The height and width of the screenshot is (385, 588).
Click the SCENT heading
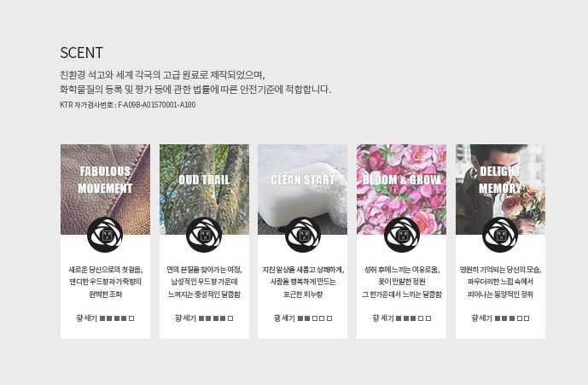point(81,53)
